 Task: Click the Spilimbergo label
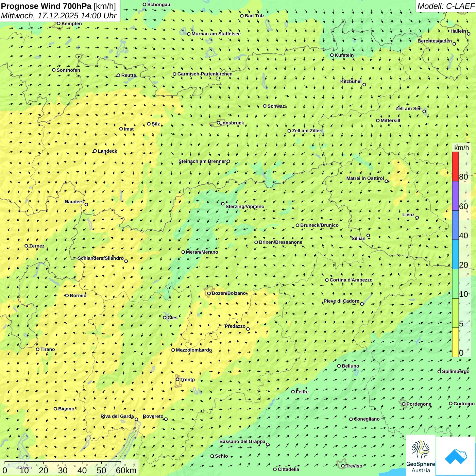click(456, 371)
